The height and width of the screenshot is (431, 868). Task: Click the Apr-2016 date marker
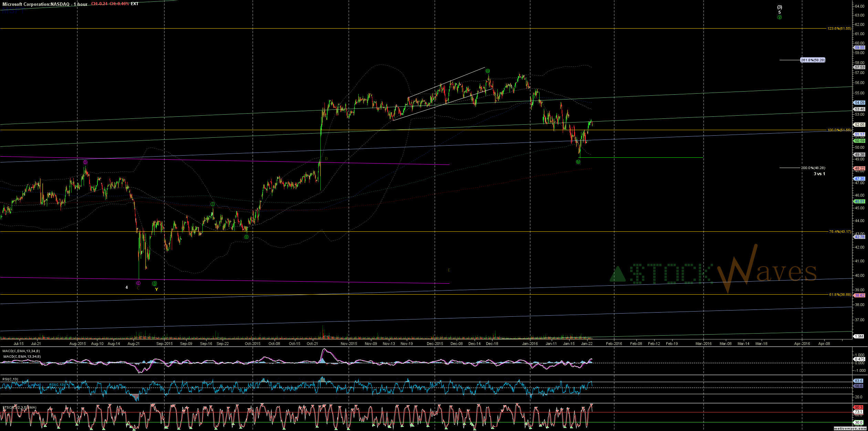pyautogui.click(x=802, y=344)
